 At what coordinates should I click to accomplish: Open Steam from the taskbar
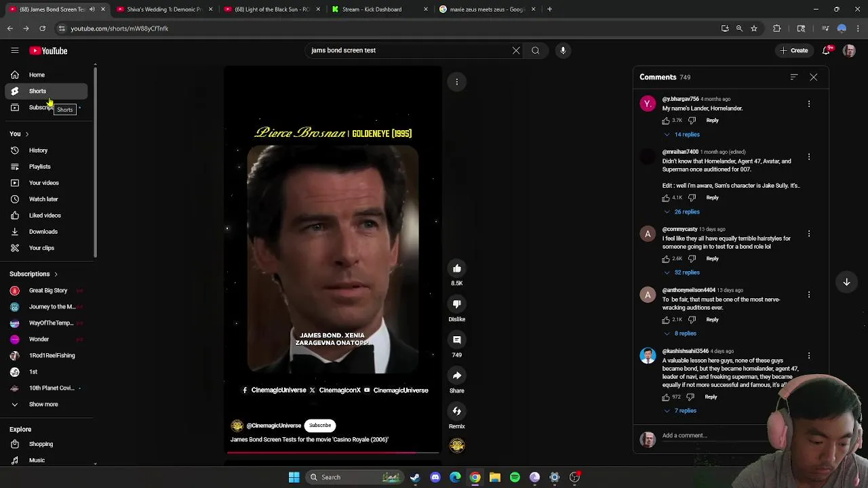tap(415, 477)
